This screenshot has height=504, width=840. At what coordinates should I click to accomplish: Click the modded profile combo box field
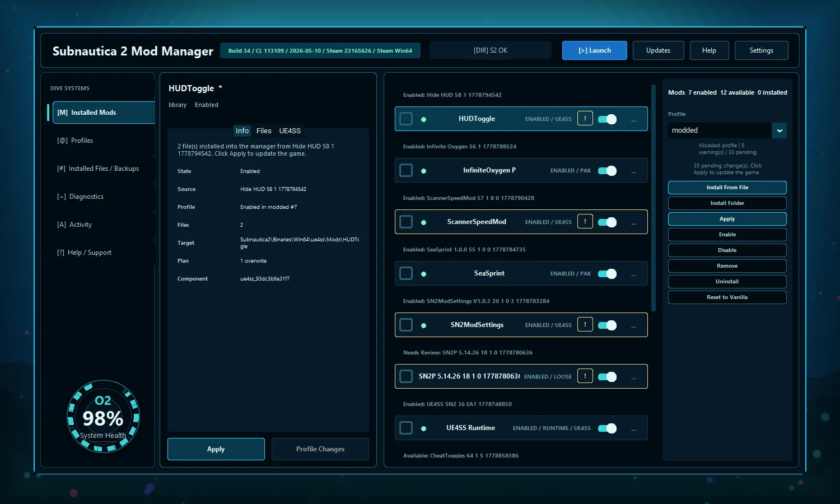click(727, 130)
